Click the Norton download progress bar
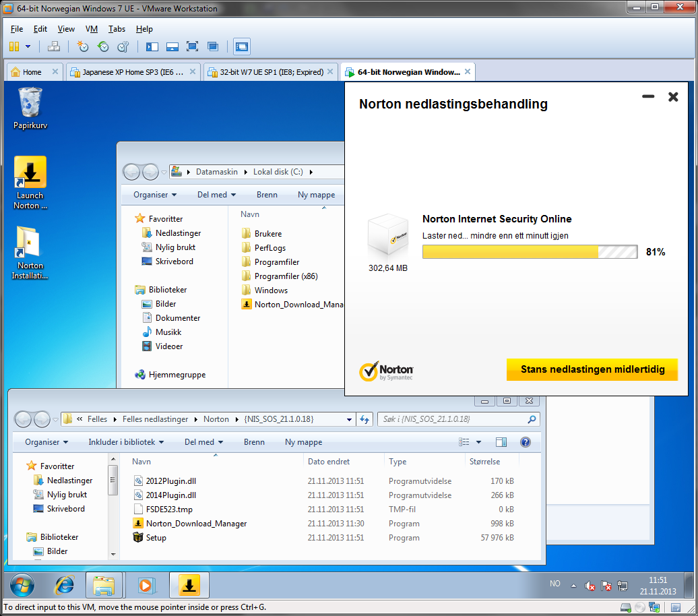698x616 pixels. point(530,252)
